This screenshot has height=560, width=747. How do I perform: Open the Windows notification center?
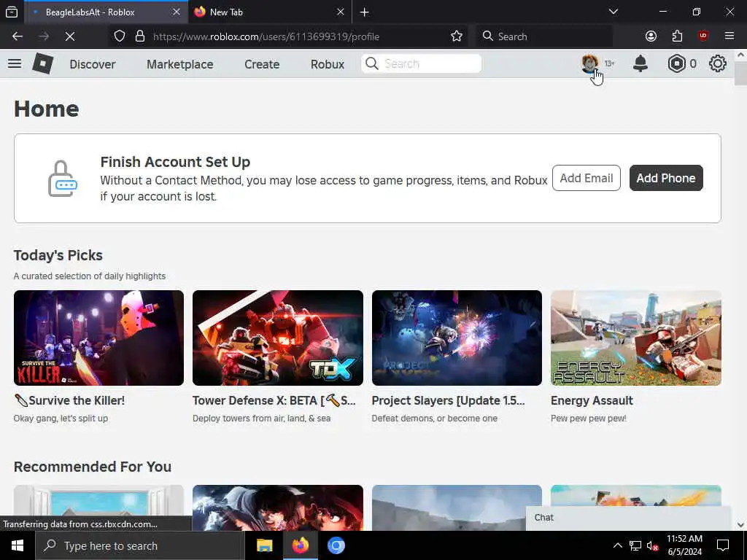click(723, 545)
